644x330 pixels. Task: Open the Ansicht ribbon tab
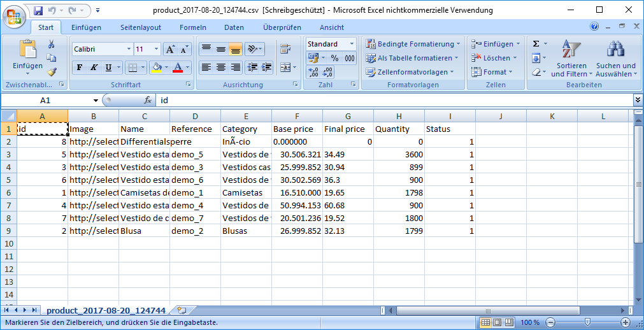point(332,27)
